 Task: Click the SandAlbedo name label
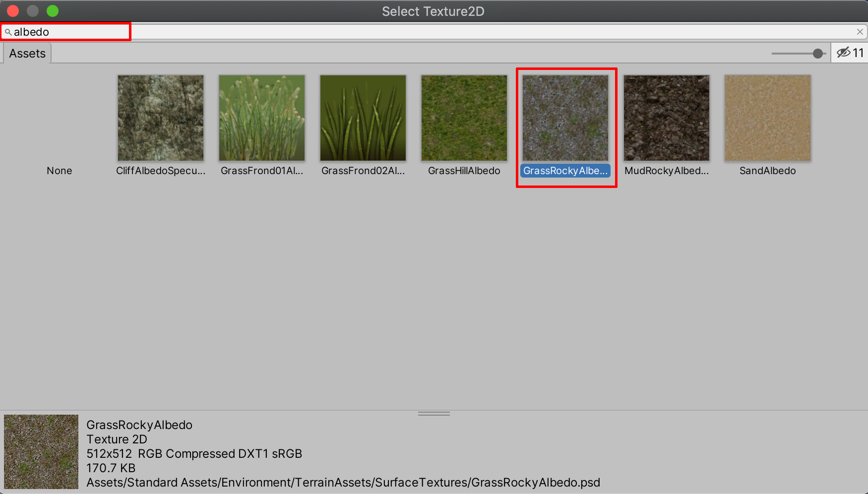(x=768, y=171)
